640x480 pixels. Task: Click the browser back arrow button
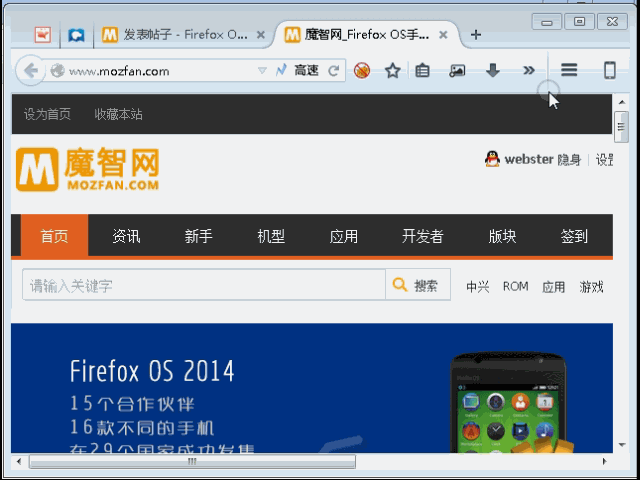click(x=31, y=71)
